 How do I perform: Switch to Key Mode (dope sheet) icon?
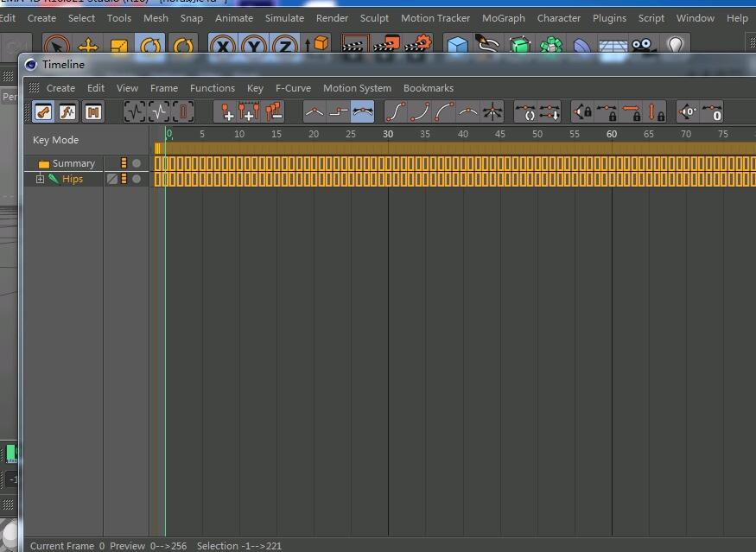coord(43,112)
